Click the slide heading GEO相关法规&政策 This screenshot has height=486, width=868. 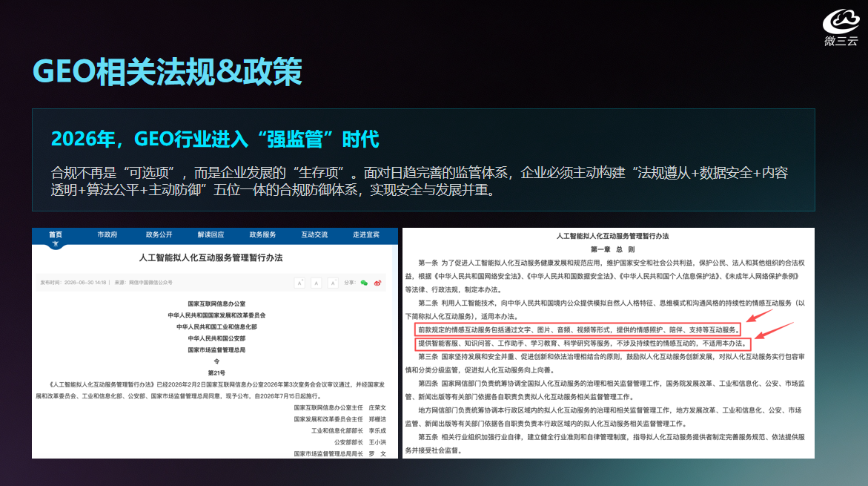click(x=168, y=71)
